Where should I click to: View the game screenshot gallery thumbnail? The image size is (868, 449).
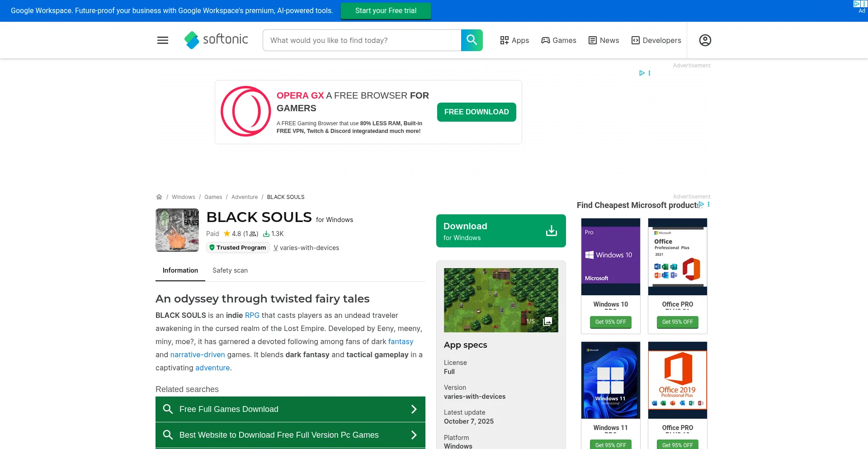(547, 321)
